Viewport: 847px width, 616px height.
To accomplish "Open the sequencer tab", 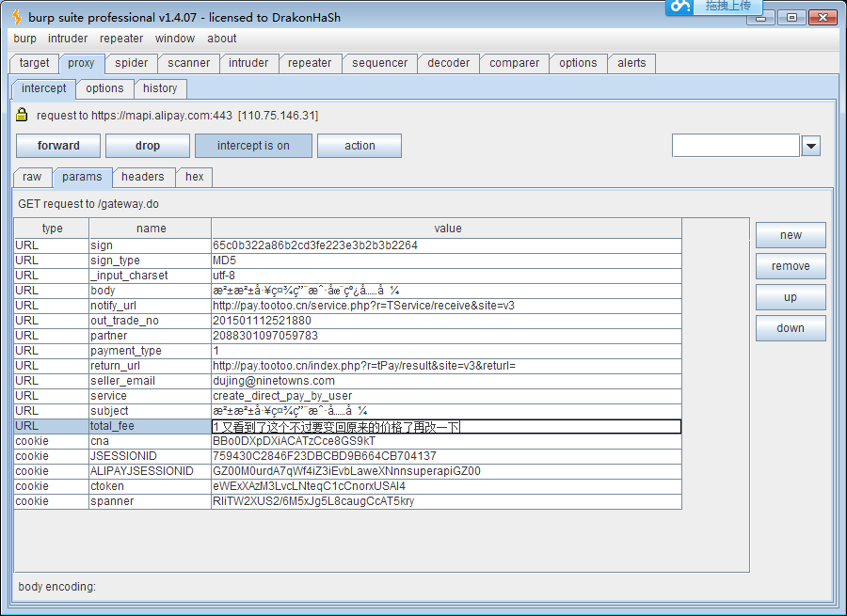I will click(380, 63).
